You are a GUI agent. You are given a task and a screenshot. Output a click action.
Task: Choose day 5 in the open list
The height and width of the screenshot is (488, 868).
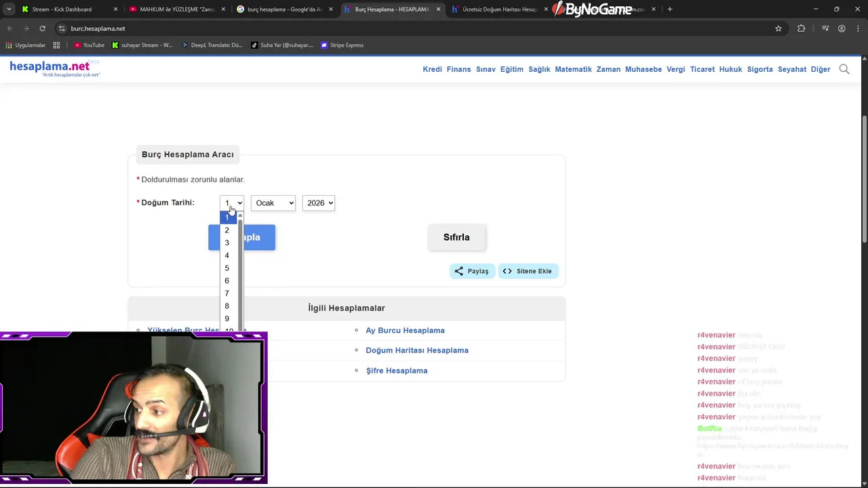tap(229, 268)
